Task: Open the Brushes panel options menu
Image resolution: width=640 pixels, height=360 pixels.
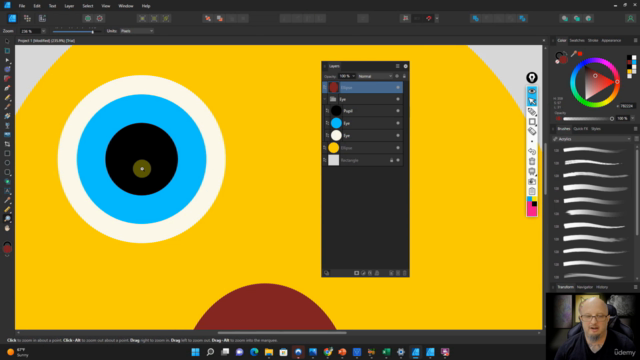Action: pyautogui.click(x=635, y=129)
